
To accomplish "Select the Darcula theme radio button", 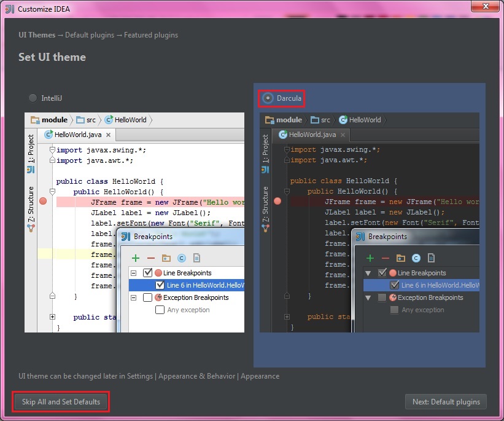I will point(268,98).
